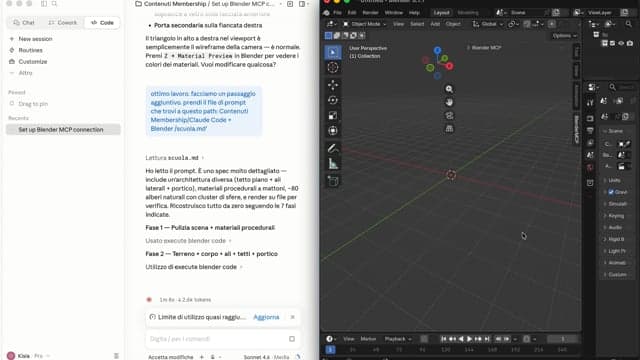
Task: Select the Annotate pencil tool
Action: 333,149
